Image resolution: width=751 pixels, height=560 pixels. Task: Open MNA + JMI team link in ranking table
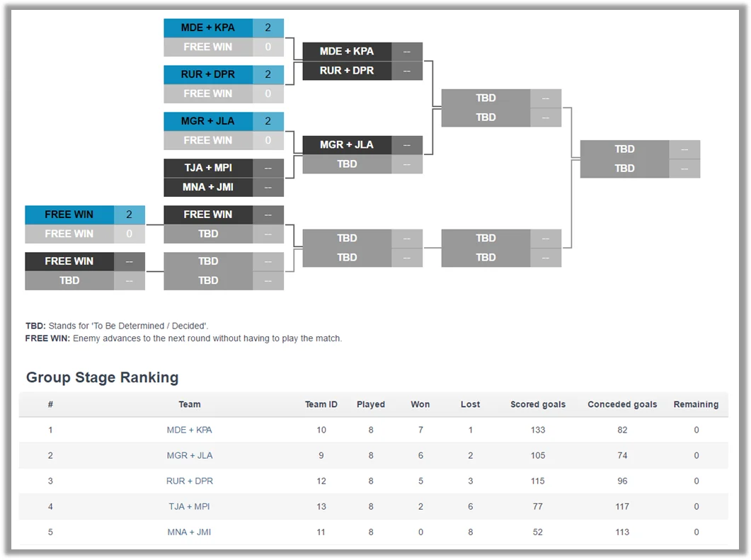189,532
